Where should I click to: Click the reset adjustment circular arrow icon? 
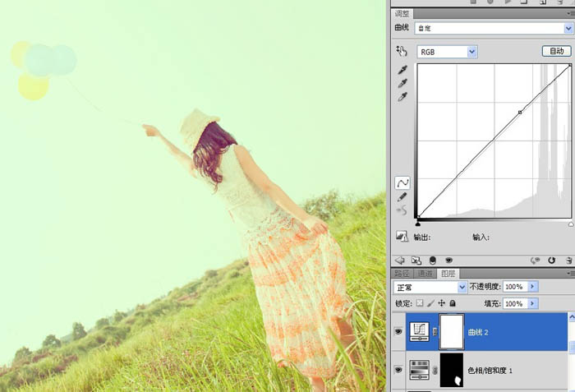(x=551, y=261)
